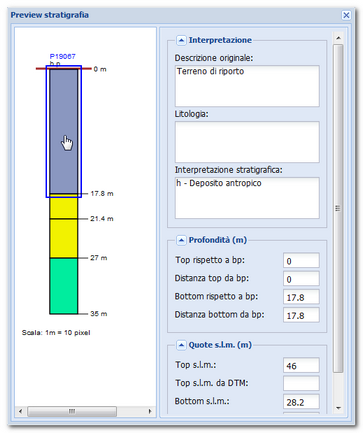Select the green stratum from 27 to 35 m

pos(64,286)
